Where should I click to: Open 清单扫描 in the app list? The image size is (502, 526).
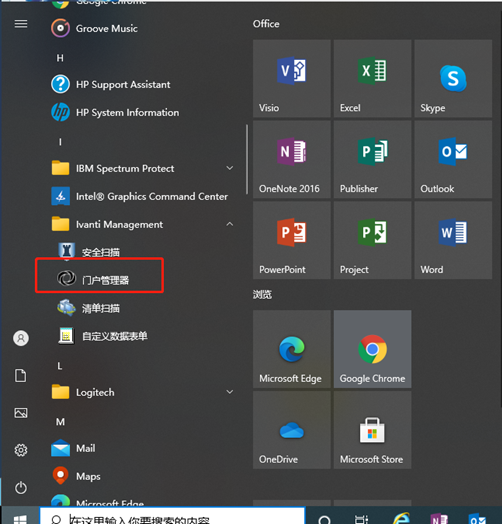141,308
